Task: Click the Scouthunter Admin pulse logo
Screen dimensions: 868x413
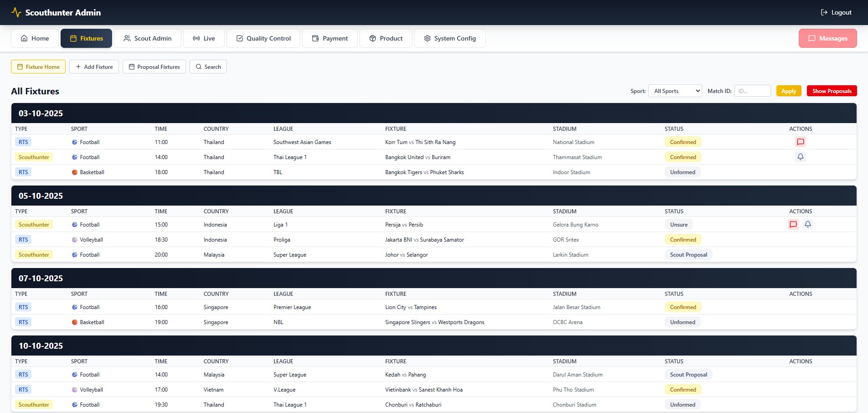Action: (x=17, y=12)
